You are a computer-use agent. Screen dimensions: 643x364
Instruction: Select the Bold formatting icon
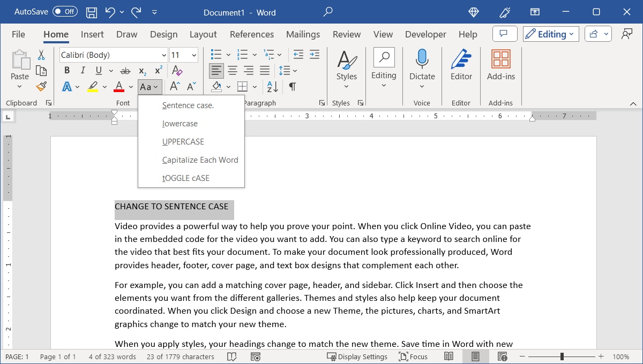(x=66, y=70)
